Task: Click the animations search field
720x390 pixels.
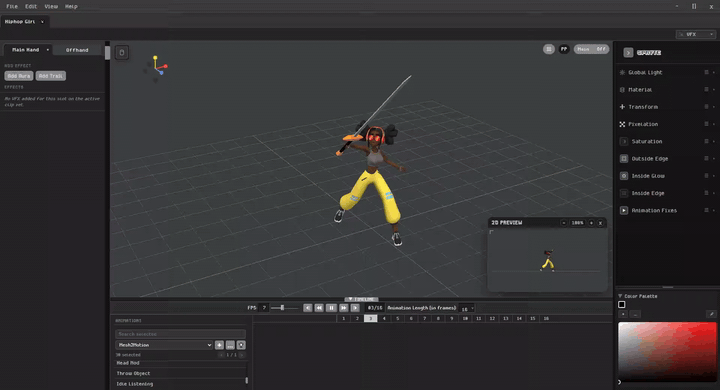Action: click(180, 334)
